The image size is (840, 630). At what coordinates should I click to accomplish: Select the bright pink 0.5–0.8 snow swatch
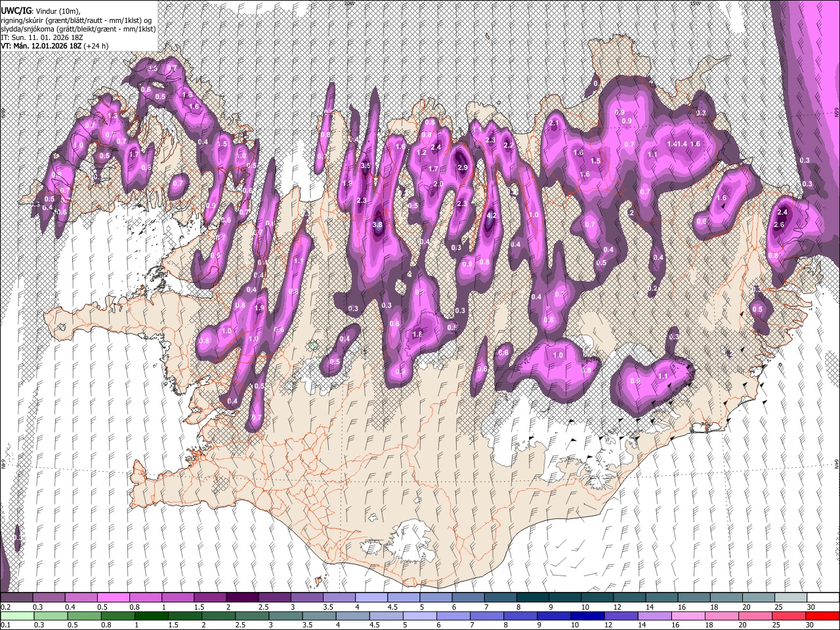point(113,598)
